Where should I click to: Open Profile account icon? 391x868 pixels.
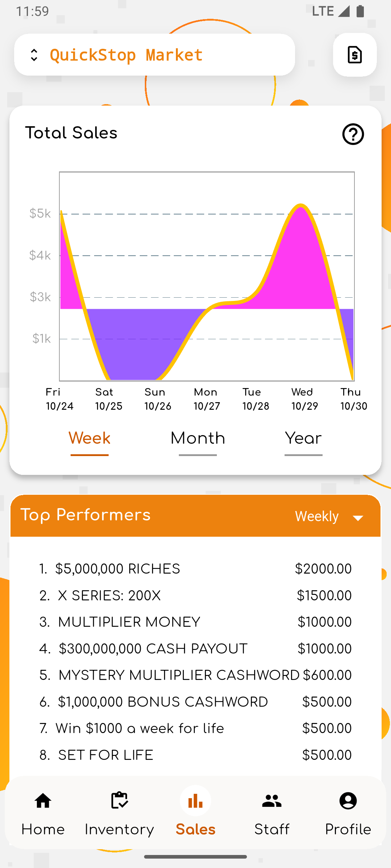tap(348, 801)
